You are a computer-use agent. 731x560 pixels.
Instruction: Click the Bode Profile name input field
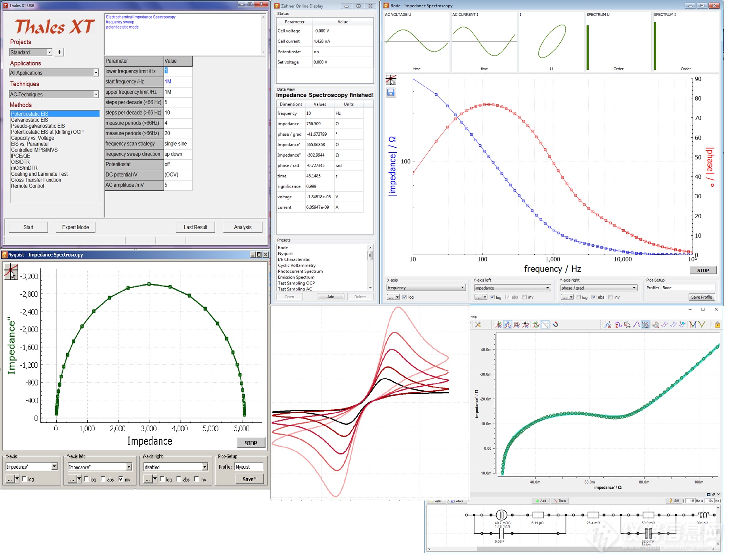pyautogui.click(x=688, y=288)
